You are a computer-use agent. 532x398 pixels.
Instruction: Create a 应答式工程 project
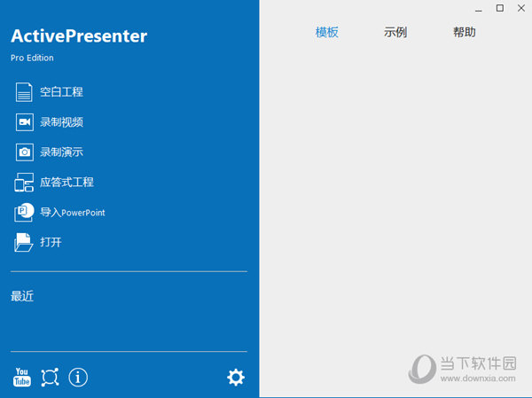point(66,183)
